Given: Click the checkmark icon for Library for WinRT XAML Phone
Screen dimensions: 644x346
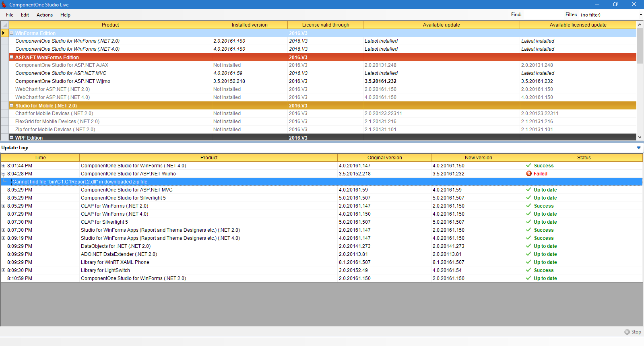Looking at the screenshot, I should (x=529, y=262).
